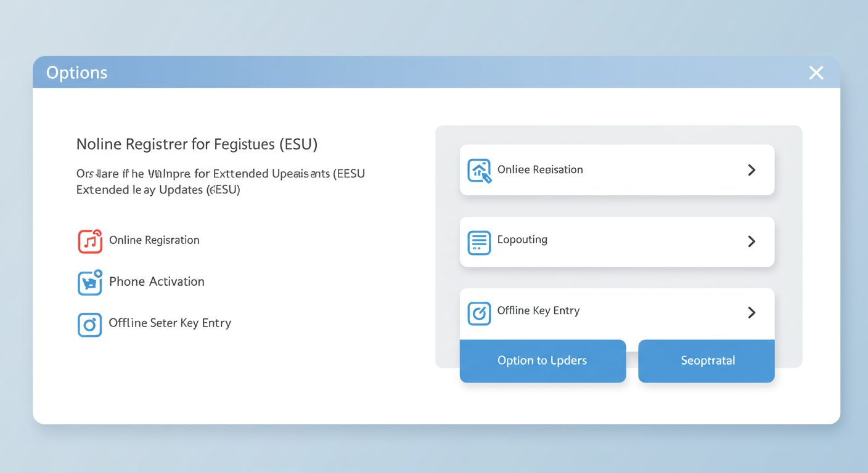Click the Offline Seter Key Entry icon

pyautogui.click(x=89, y=324)
